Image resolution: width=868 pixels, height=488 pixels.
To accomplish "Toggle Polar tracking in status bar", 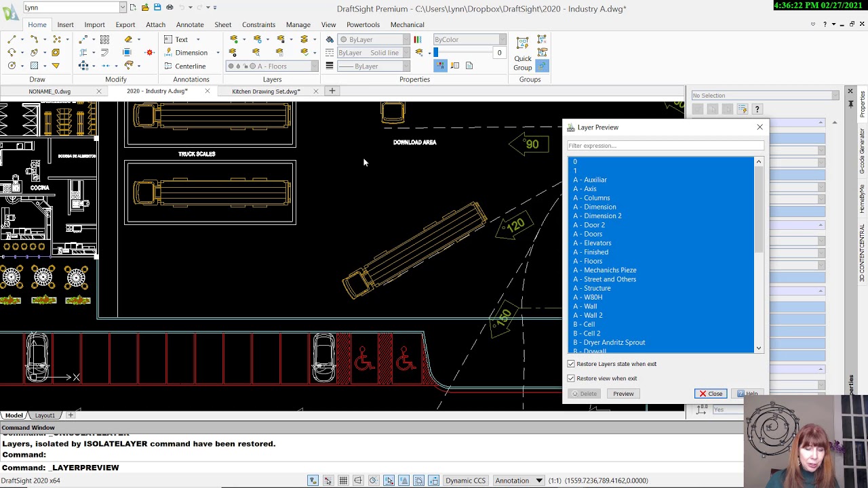I will click(x=373, y=481).
